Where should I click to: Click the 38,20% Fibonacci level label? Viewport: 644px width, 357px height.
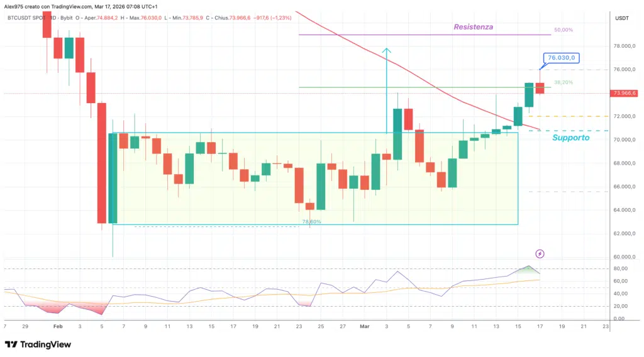tap(563, 82)
